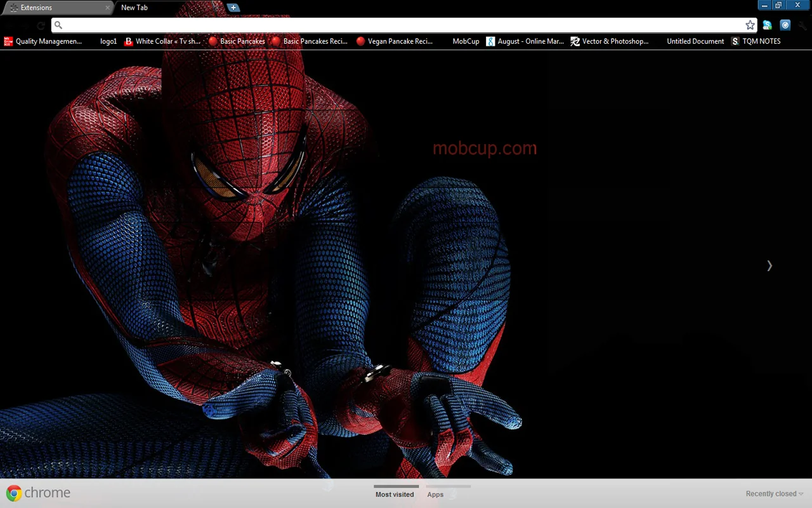Bookmark this page with star icon
The height and width of the screenshot is (508, 812).
[x=750, y=25]
